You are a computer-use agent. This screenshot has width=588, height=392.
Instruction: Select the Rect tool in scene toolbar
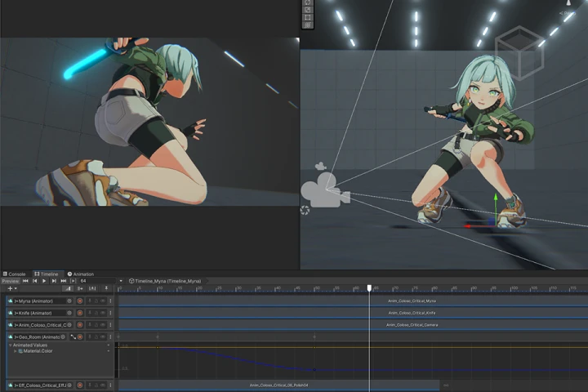[308, 18]
